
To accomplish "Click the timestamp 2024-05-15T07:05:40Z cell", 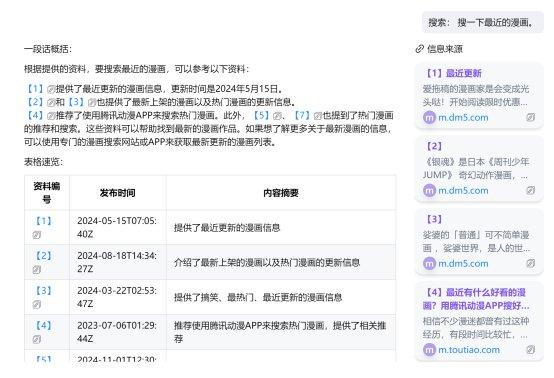I will point(117,228).
